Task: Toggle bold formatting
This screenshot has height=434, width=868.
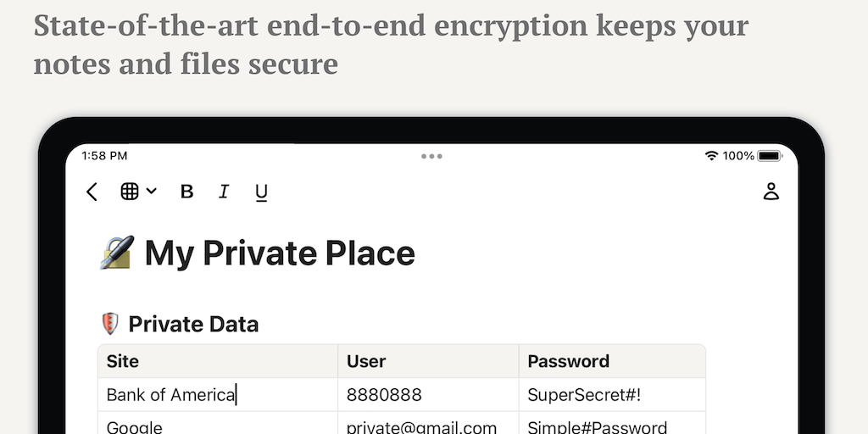Action: pos(186,192)
